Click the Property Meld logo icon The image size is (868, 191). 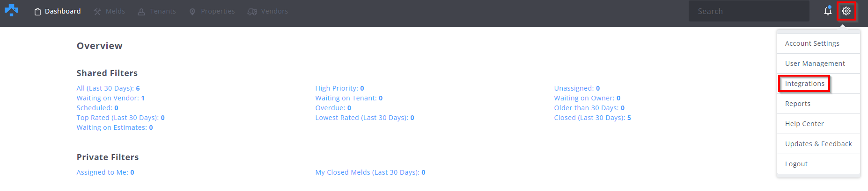pyautogui.click(x=11, y=10)
